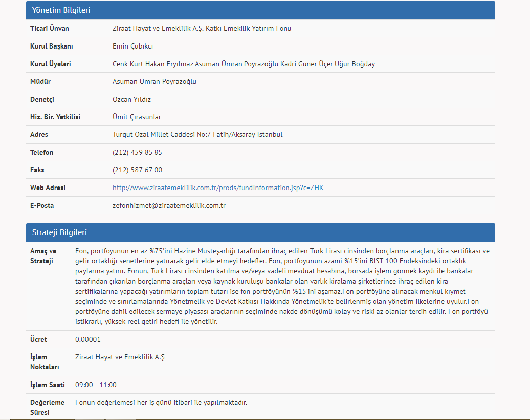Image resolution: width=530 pixels, height=420 pixels.
Task: Click the fax number (212) 587 67 00
Action: (137, 170)
